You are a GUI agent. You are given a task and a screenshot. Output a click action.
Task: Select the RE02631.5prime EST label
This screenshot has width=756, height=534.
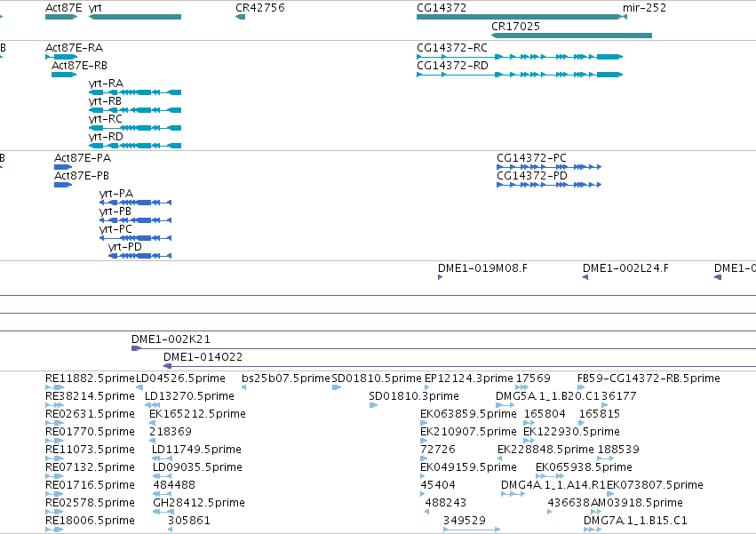(x=90, y=414)
